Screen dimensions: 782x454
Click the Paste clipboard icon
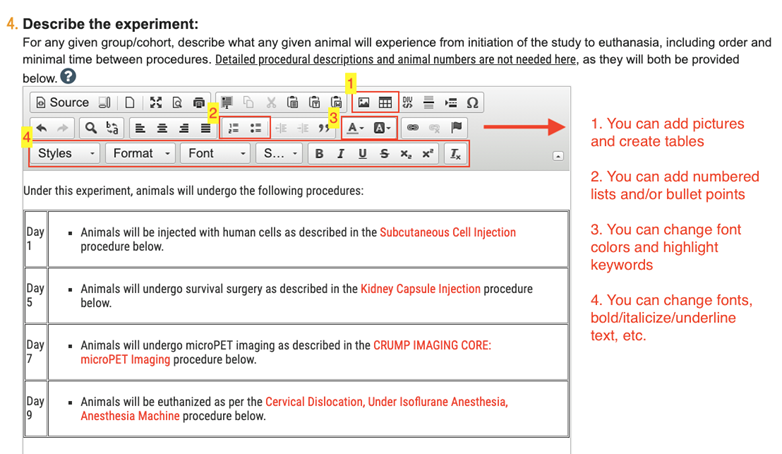coord(293,102)
